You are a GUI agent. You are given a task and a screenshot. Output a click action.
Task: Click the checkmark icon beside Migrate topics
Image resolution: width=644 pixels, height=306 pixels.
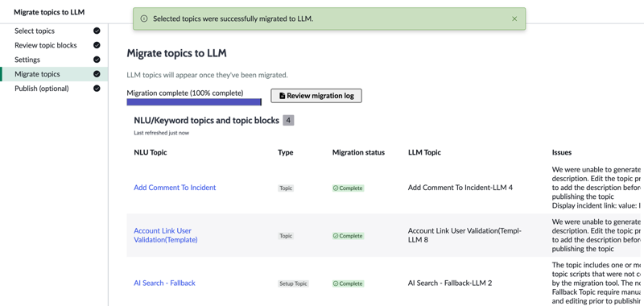pos(97,74)
